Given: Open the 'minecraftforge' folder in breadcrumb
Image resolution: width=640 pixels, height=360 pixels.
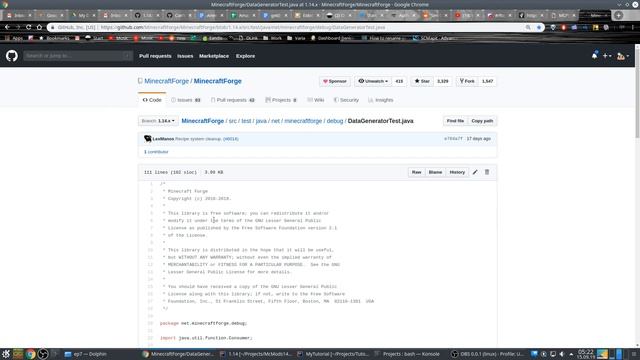Looking at the screenshot, I should (x=303, y=121).
